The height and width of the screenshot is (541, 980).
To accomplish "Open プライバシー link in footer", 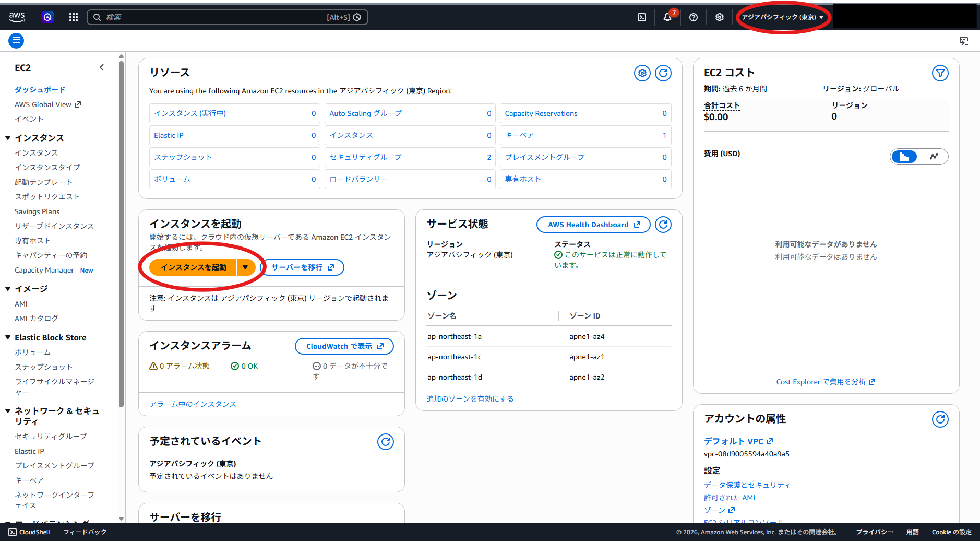I will click(x=875, y=532).
